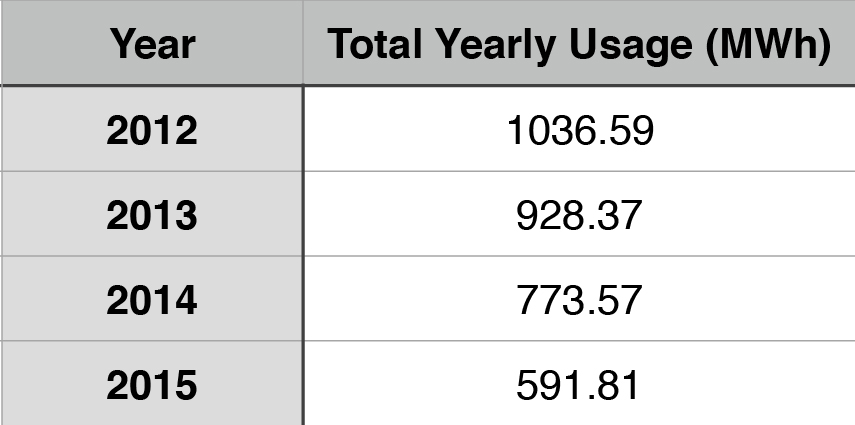Select the cell containing 1036.59
Viewport: 855px width, 425px height.
tap(579, 130)
